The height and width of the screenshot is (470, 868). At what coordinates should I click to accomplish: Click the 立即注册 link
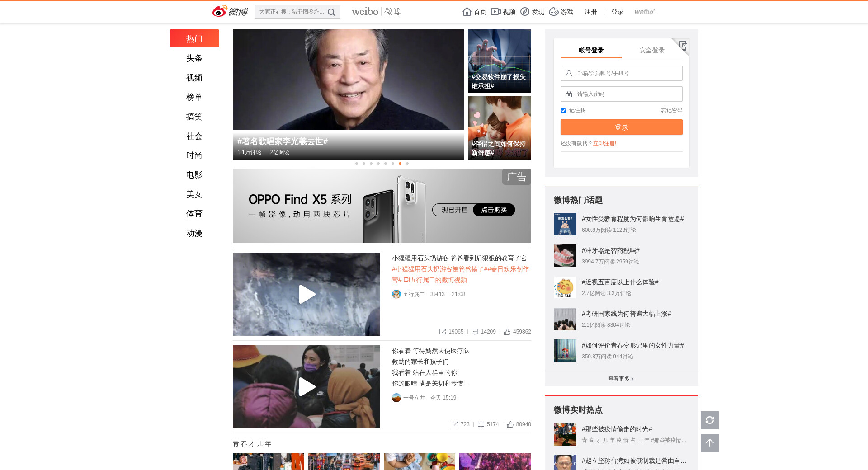[604, 143]
